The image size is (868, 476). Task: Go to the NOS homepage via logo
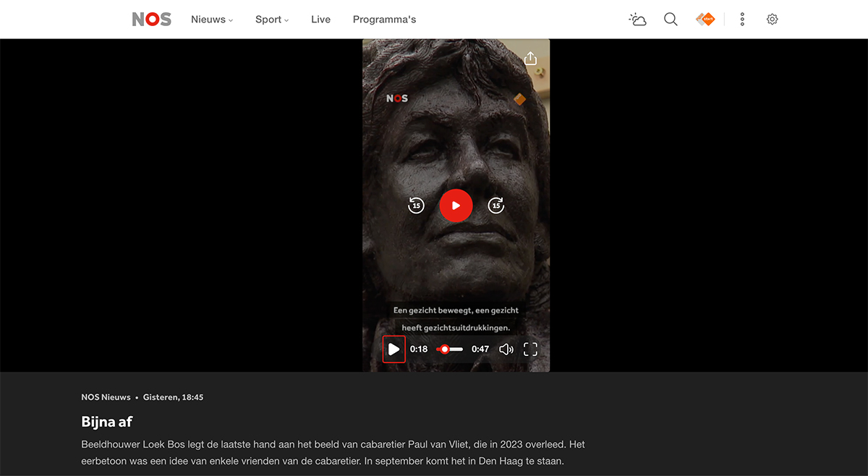tap(152, 20)
